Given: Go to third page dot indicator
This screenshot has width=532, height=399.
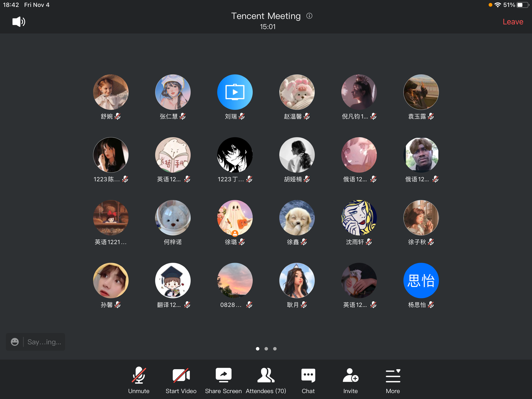Looking at the screenshot, I should coord(275,349).
